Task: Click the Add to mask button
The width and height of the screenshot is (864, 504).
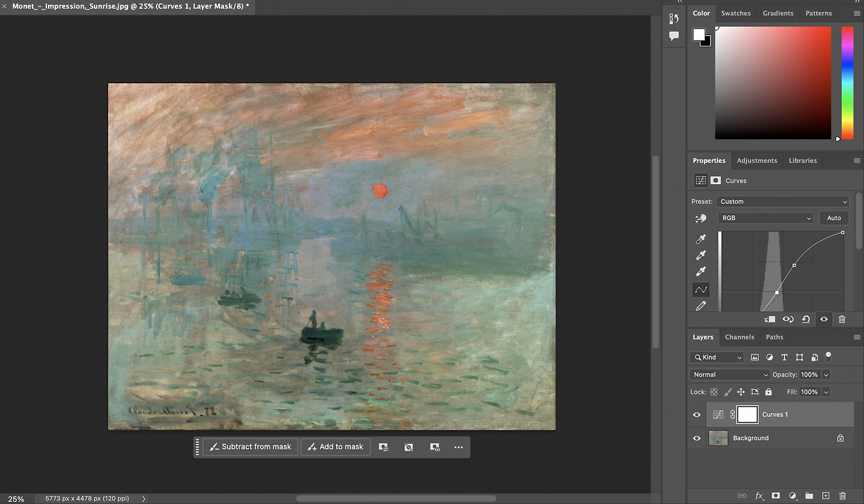Action: 335,447
